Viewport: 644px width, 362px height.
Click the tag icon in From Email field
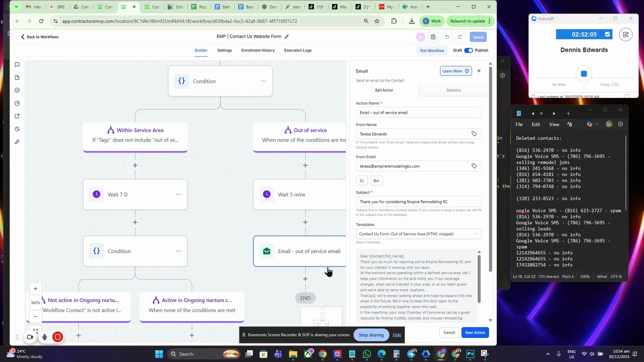tap(474, 166)
